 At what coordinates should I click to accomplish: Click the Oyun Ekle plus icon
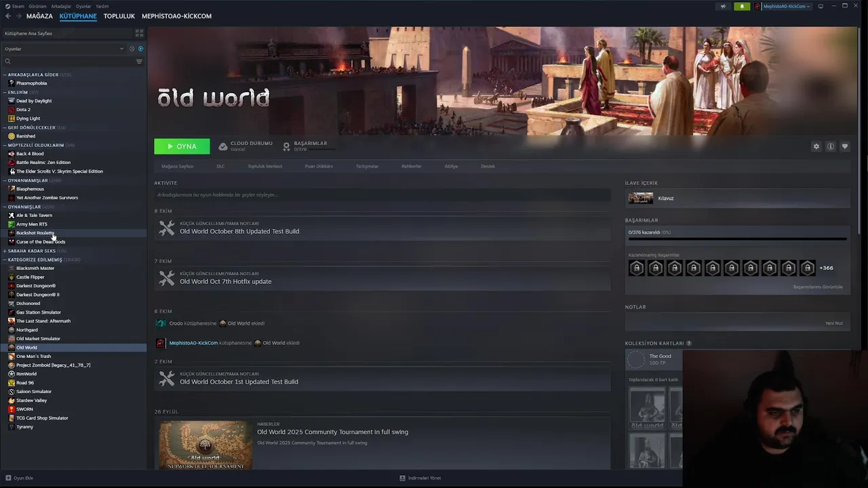(9, 478)
